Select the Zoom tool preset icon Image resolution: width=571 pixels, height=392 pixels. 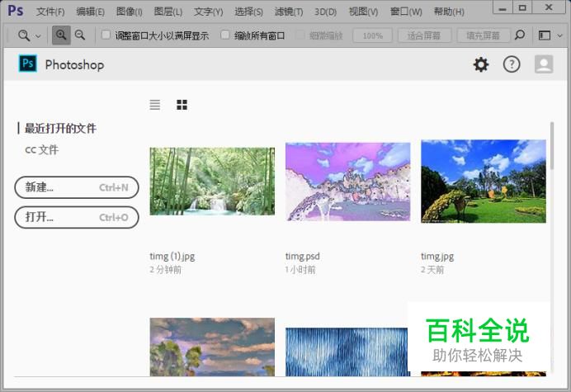pyautogui.click(x=24, y=35)
